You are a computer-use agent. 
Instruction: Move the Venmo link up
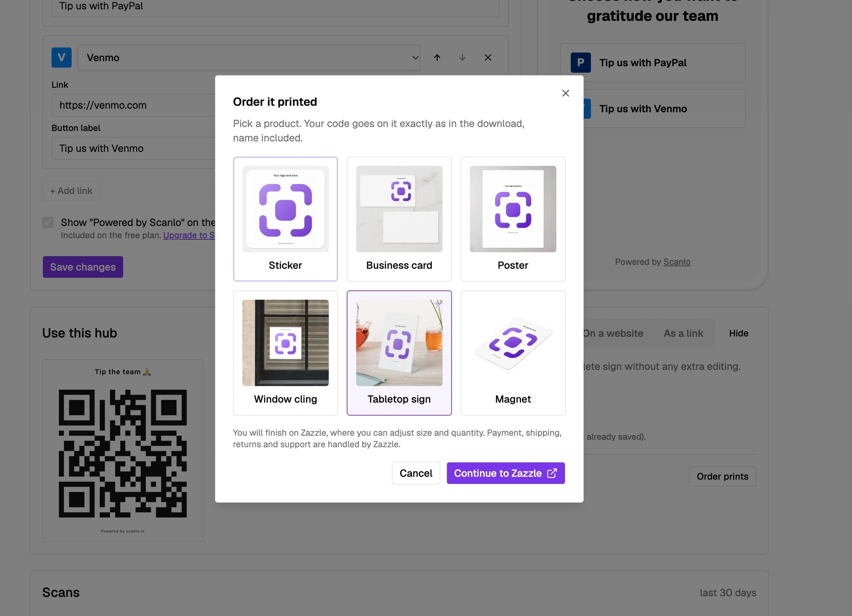(437, 58)
